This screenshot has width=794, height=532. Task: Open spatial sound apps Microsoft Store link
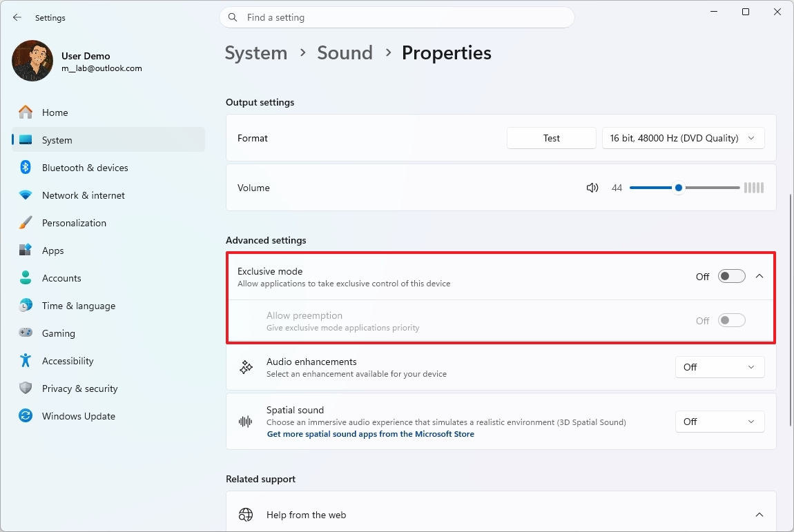click(371, 434)
